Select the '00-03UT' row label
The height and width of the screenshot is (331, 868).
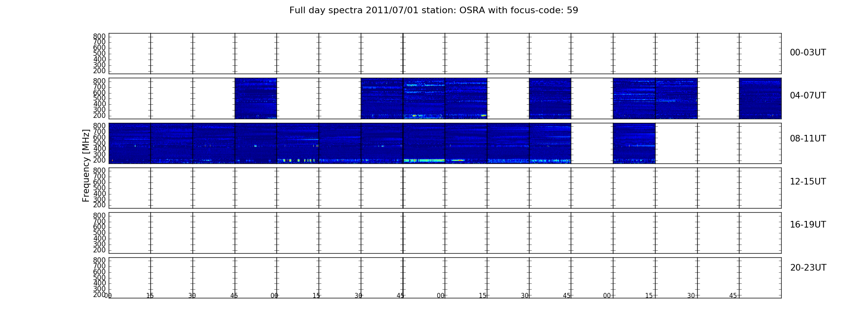tap(808, 53)
